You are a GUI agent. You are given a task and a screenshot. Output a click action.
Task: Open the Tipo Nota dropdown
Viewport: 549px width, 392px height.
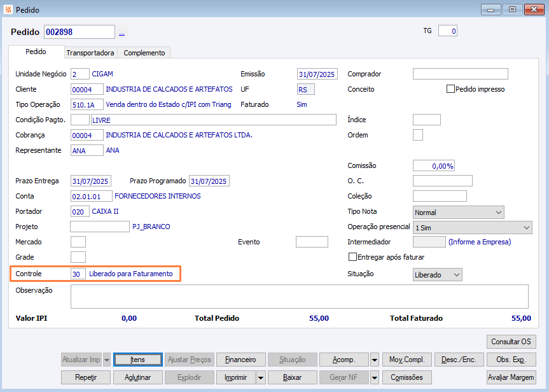point(458,213)
